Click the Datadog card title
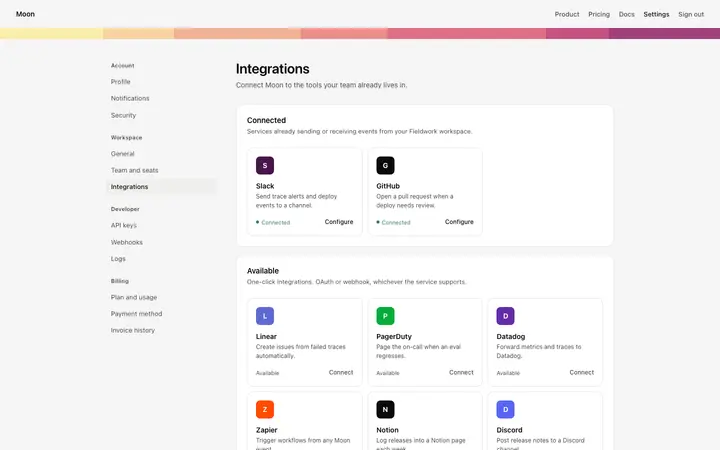 (x=511, y=337)
